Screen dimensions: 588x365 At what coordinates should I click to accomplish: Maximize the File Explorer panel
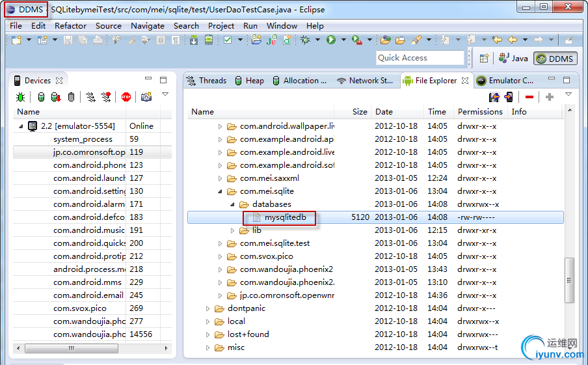[567, 80]
